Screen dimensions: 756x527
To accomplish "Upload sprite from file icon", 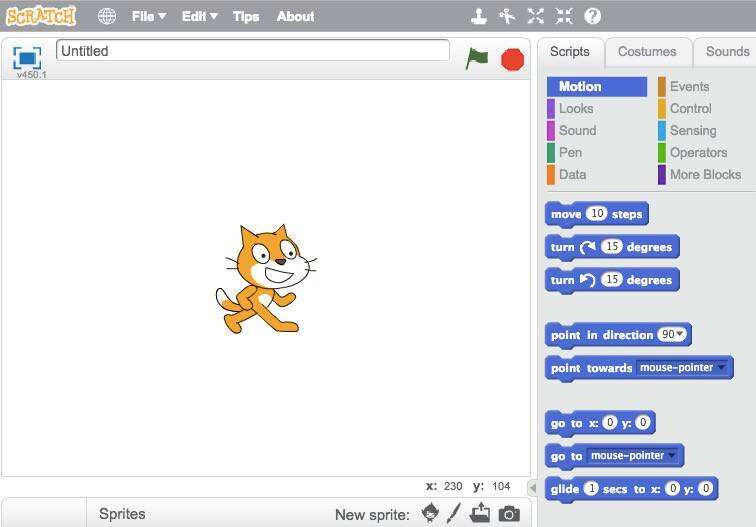I will pyautogui.click(x=481, y=513).
